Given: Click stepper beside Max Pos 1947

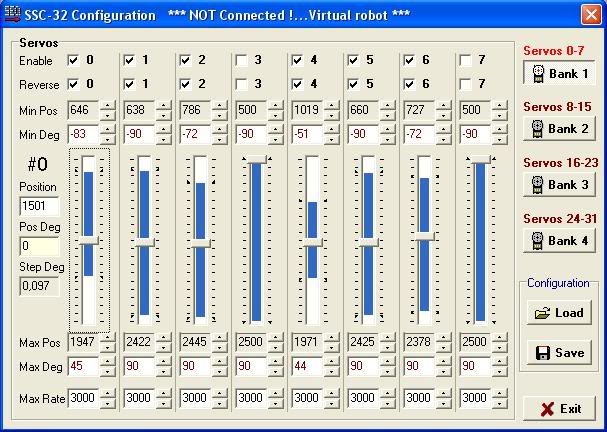Looking at the screenshot, I should tap(108, 342).
